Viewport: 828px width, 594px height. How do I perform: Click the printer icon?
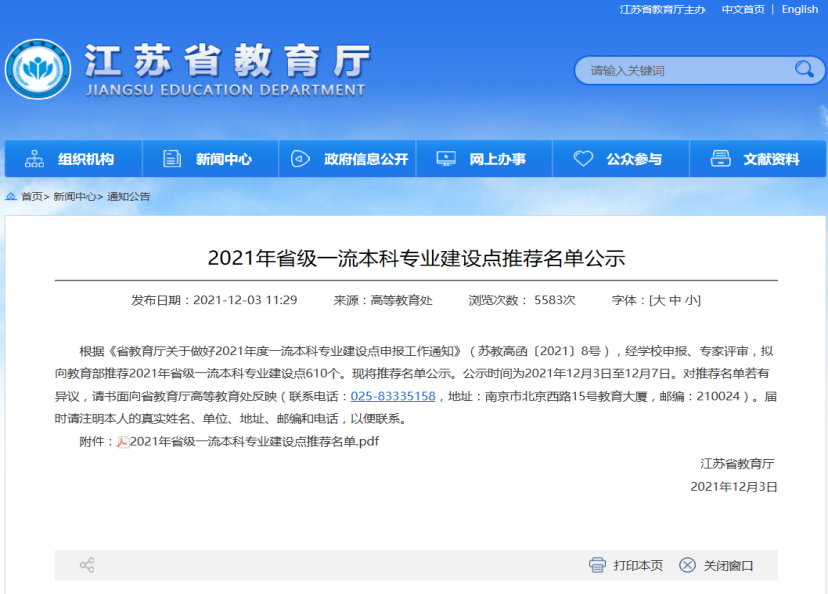(x=597, y=565)
